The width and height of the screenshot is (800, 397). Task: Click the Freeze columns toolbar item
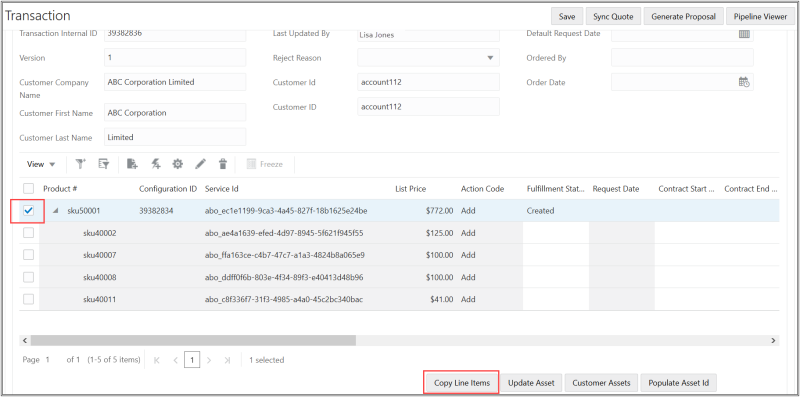tap(264, 164)
